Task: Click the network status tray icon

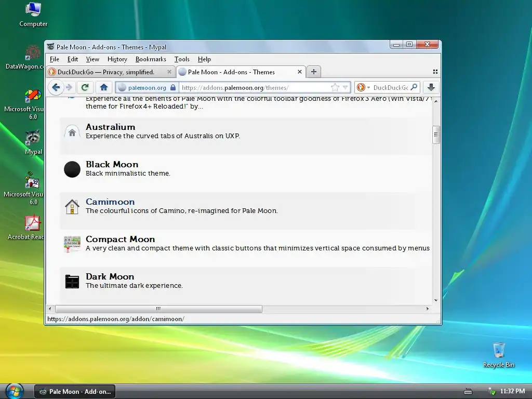Action: point(491,392)
